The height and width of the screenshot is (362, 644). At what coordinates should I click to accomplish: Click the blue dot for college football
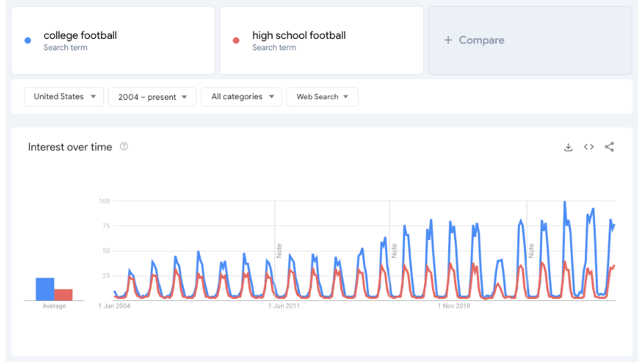28,40
